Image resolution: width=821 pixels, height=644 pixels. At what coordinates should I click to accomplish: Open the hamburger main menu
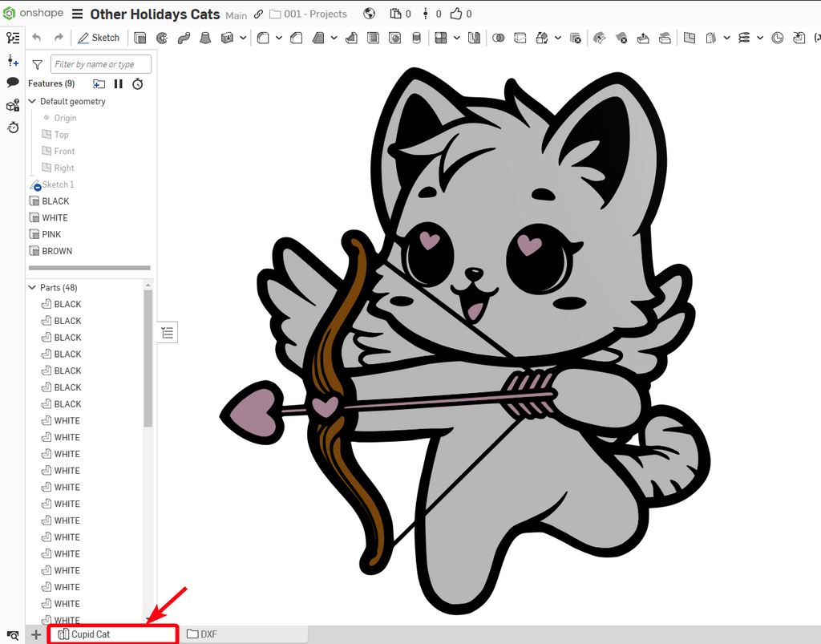coord(77,14)
